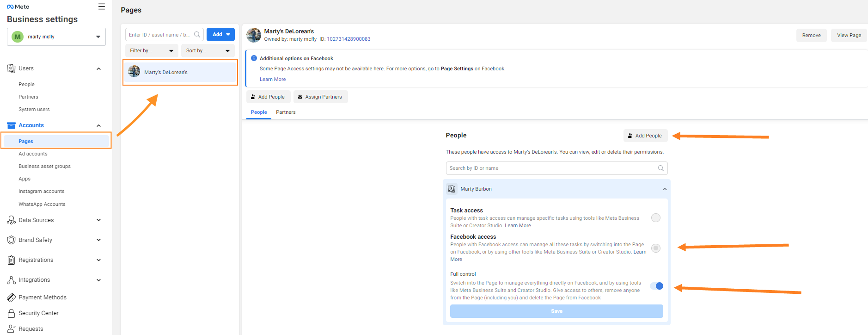This screenshot has width=868, height=335.
Task: Click the Payment Methods card icon
Action: coord(11,298)
